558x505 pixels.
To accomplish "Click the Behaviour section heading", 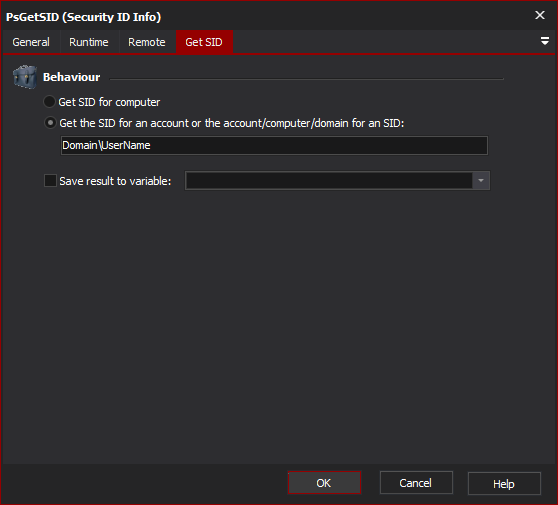I will (x=72, y=77).
